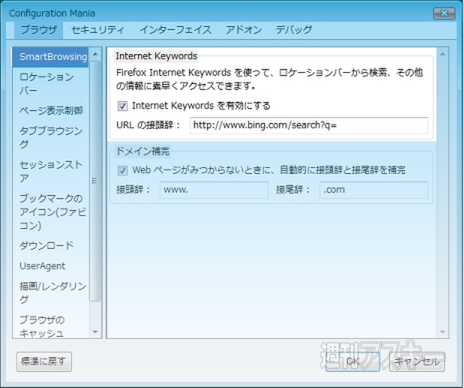The height and width of the screenshot is (388, 464).
Task: Click the Internet Keywords group heading
Action: [x=156, y=56]
